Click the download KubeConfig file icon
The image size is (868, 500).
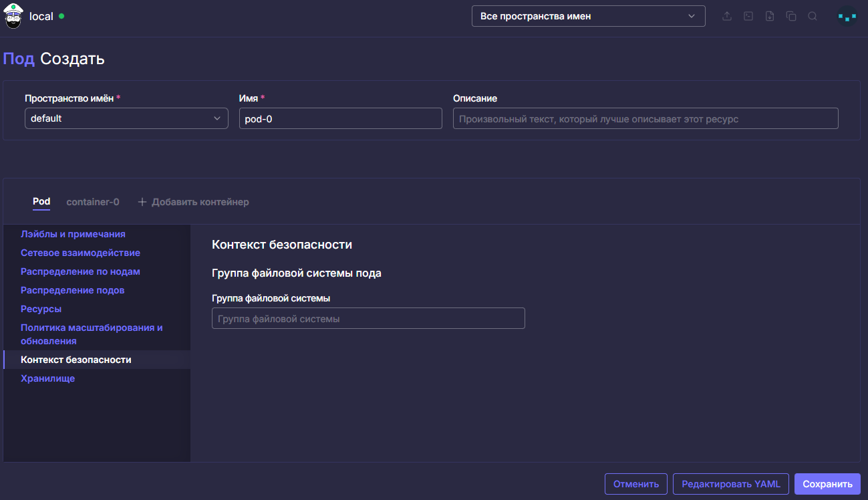770,16
